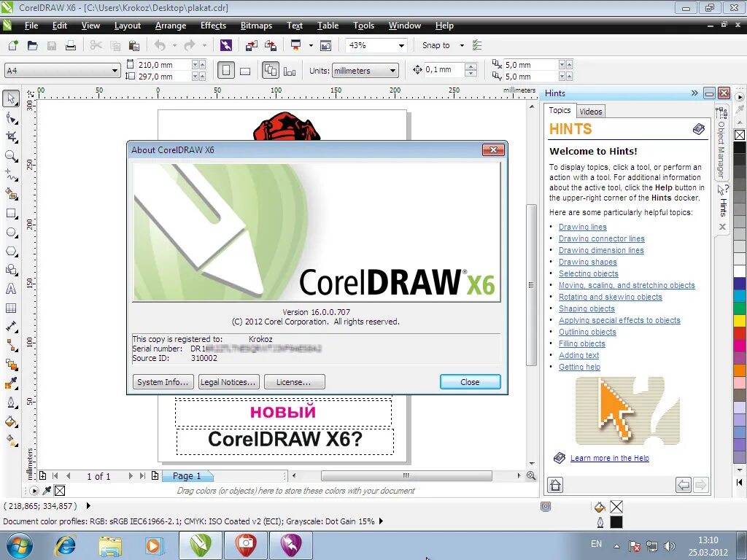Screen dimensions: 747x560
Task: Open the Drawing connector lines hint link
Action: pos(601,238)
